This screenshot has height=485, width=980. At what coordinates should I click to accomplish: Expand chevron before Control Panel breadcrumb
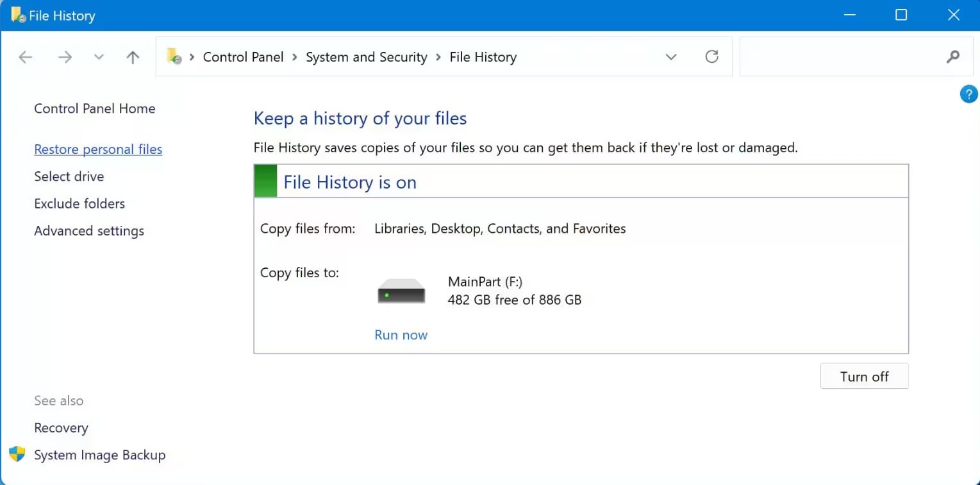click(192, 57)
